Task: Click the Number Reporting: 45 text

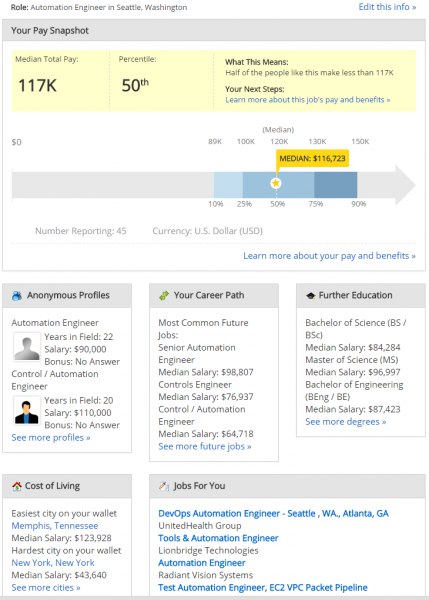Action: click(x=81, y=231)
